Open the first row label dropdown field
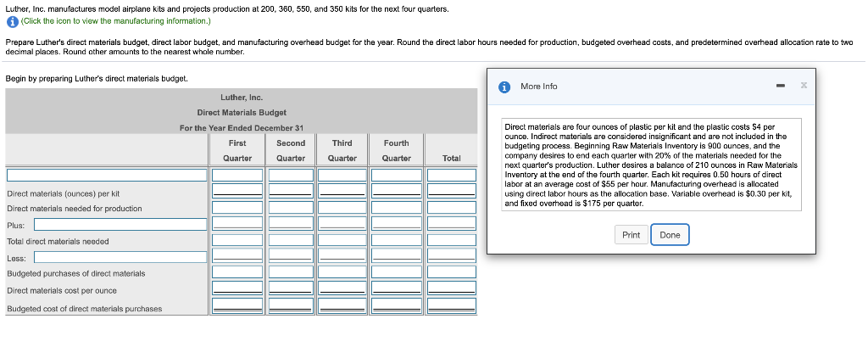This screenshot has height=358, width=868. [107, 175]
